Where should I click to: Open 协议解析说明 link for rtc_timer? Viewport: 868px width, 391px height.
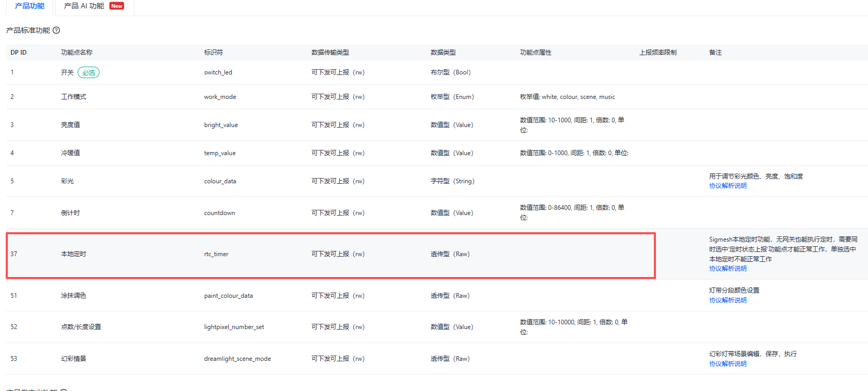point(727,269)
